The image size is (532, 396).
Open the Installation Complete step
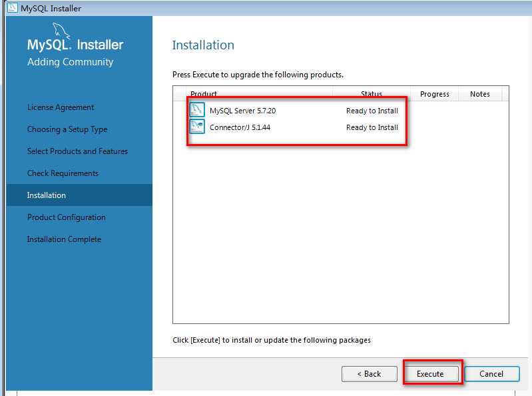(64, 239)
